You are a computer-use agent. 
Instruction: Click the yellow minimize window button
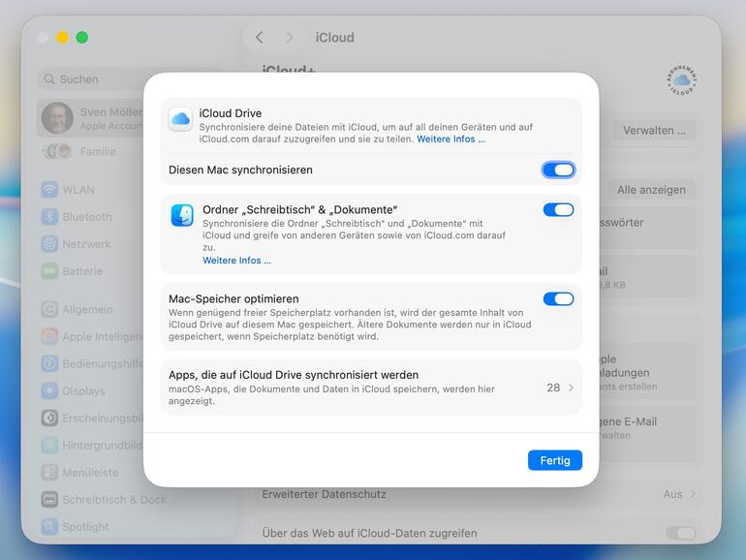coord(62,37)
